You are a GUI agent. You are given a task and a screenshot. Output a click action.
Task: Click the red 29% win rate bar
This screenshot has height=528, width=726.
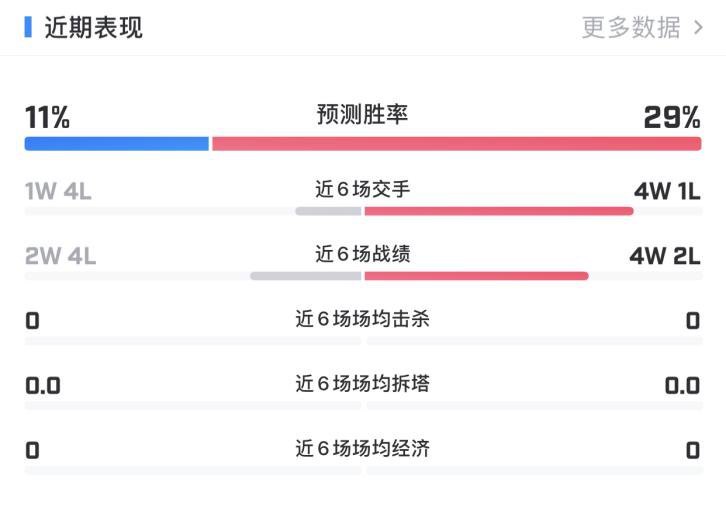point(457,144)
